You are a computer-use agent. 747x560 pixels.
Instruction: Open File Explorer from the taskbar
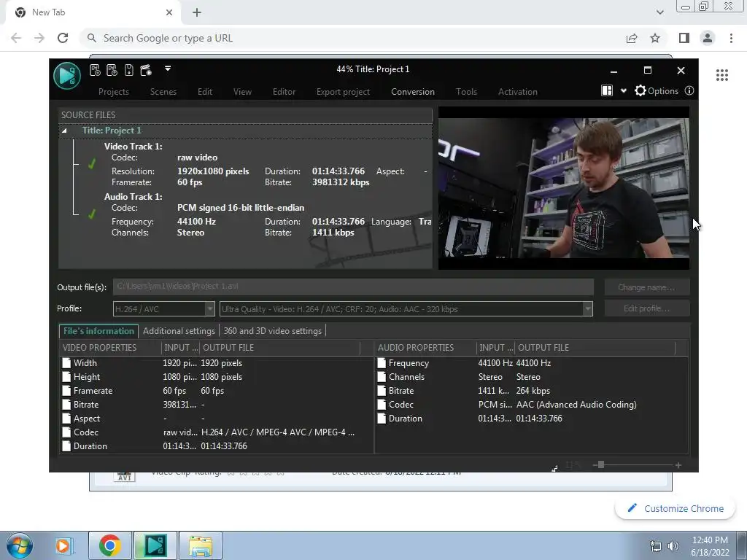point(200,545)
